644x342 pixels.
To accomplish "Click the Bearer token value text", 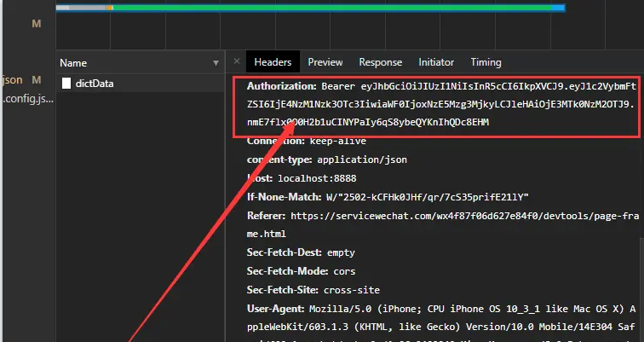I will point(477,105).
